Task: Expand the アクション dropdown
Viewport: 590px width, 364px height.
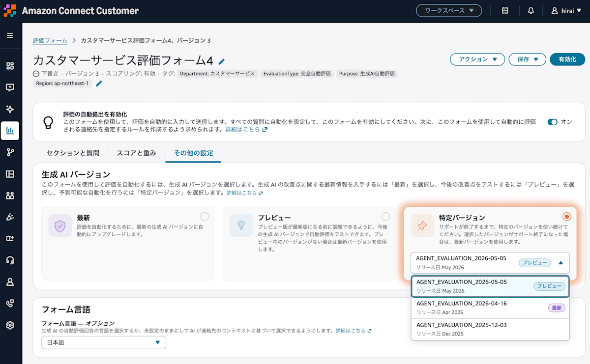Action: coord(477,59)
